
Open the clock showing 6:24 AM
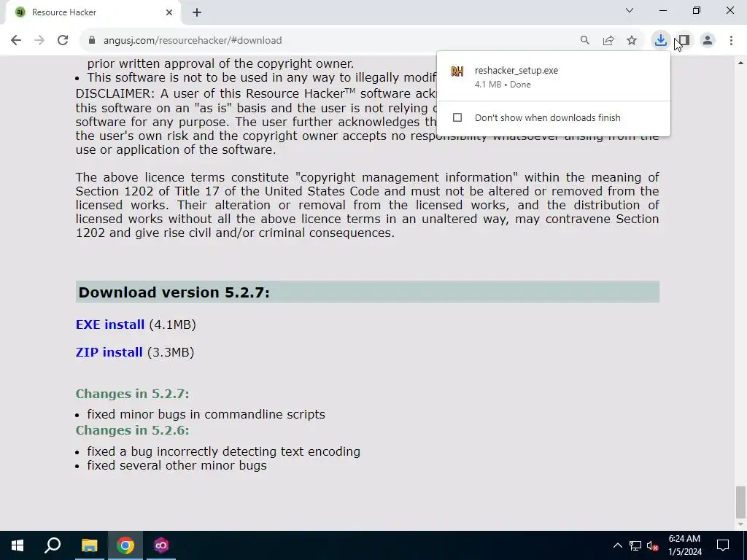click(x=684, y=545)
